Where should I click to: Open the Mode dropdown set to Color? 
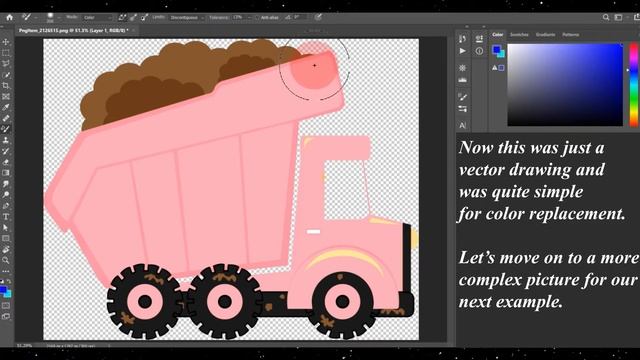pos(97,18)
